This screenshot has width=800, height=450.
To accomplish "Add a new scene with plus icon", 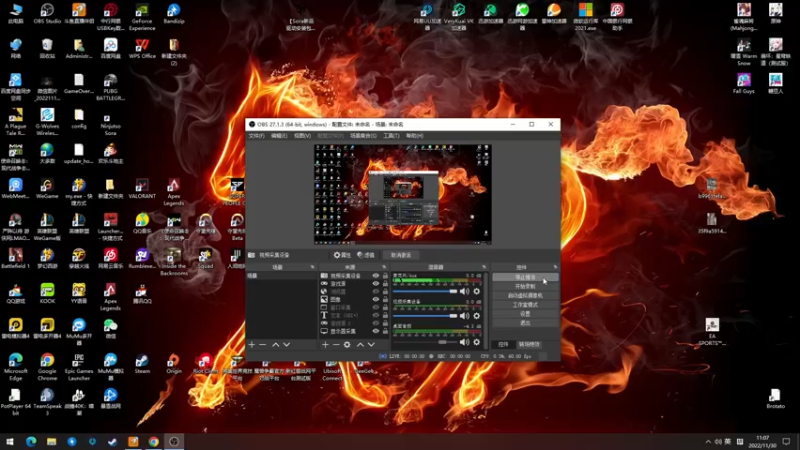I will coord(252,345).
